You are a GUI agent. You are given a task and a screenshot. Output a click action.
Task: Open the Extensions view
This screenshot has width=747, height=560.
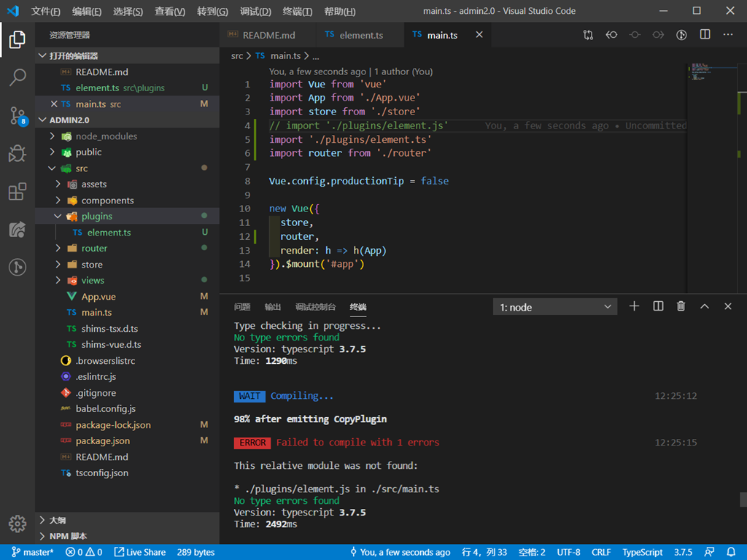[18, 192]
